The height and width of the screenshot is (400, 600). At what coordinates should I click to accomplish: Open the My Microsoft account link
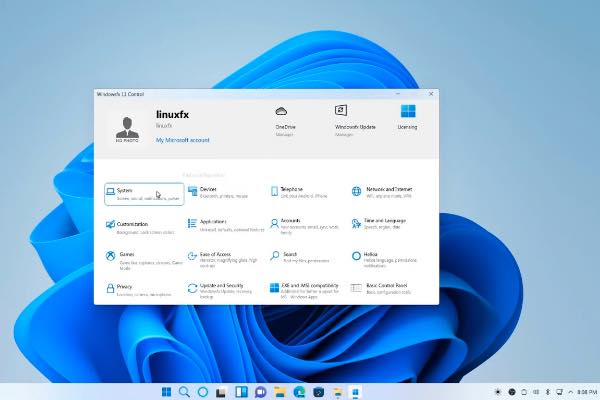[x=183, y=140]
